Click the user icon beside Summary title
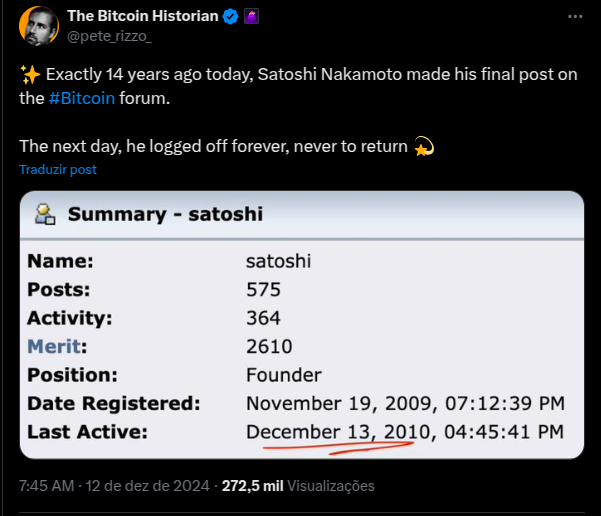601x516 pixels. (x=45, y=214)
